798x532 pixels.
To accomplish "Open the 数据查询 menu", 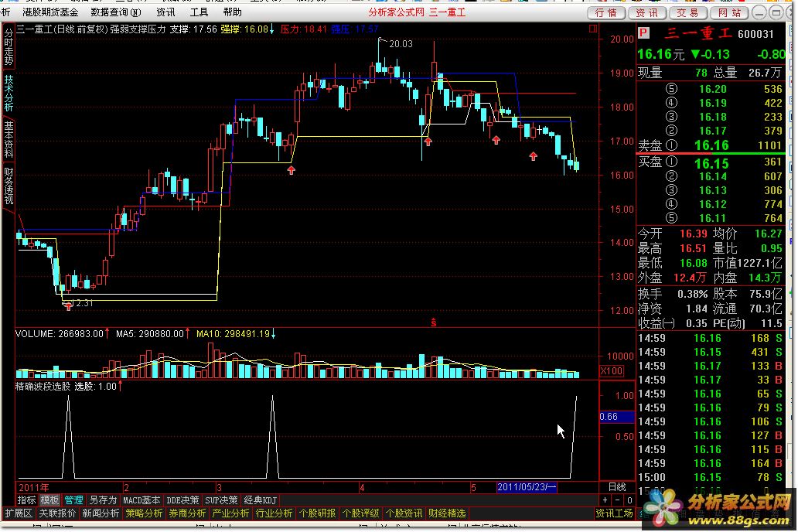I will coord(116,12).
